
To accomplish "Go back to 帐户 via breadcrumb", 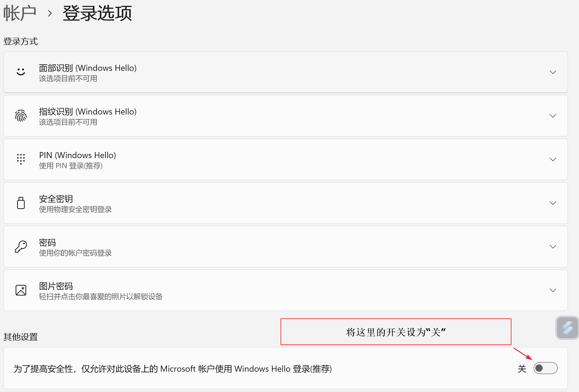I will click(20, 13).
